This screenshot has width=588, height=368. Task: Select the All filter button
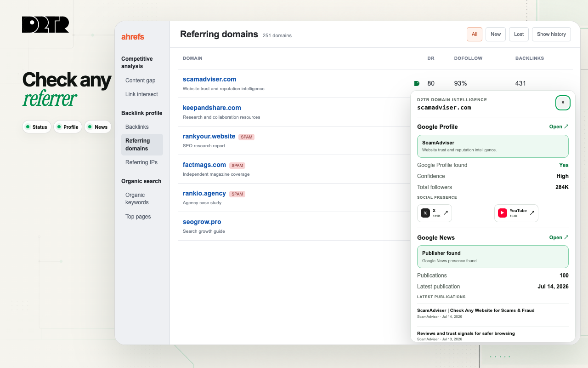tap(475, 34)
